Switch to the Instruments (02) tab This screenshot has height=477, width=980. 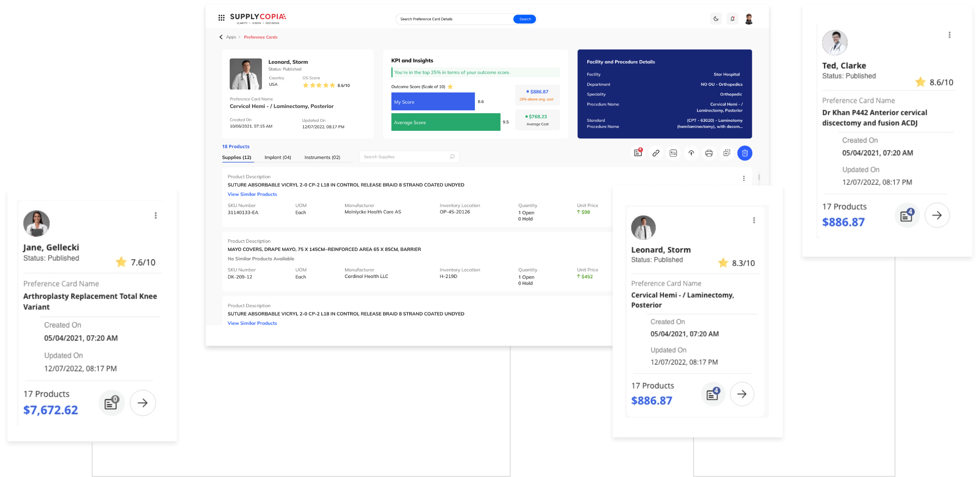point(322,157)
